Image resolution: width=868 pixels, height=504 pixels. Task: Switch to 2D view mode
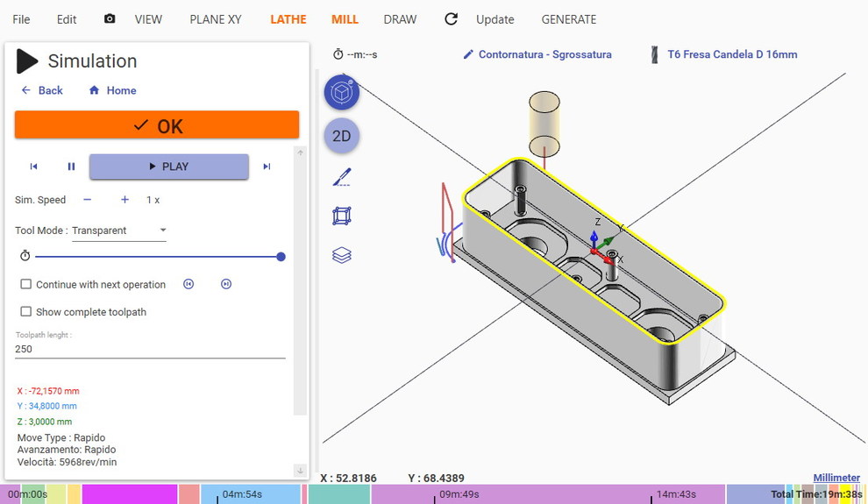click(342, 136)
